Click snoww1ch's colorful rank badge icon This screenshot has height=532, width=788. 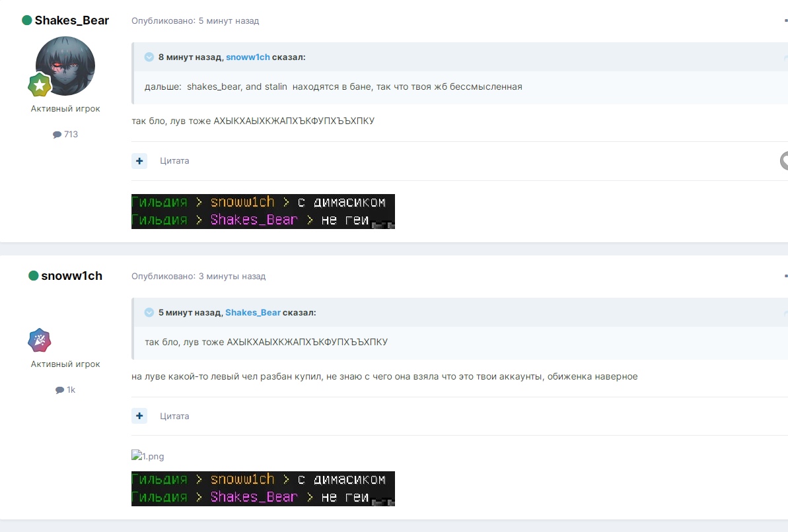click(x=40, y=340)
